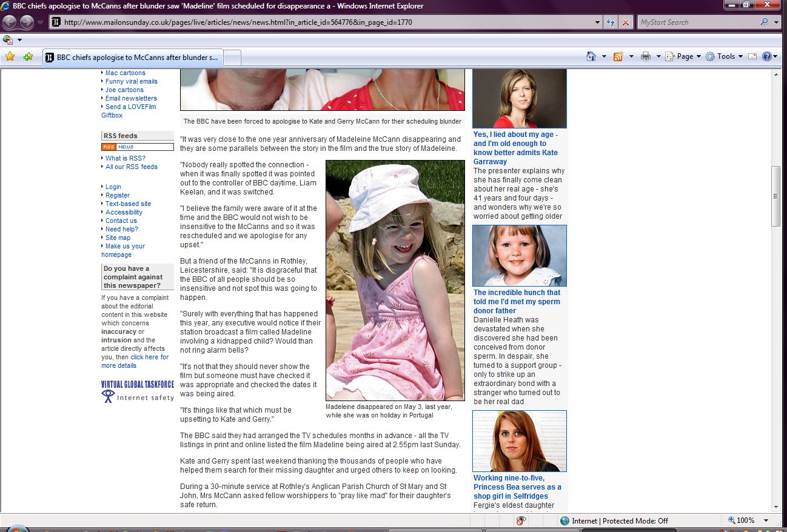Select the BBC chiefs apologise tab
The image size is (787, 532).
(133, 58)
